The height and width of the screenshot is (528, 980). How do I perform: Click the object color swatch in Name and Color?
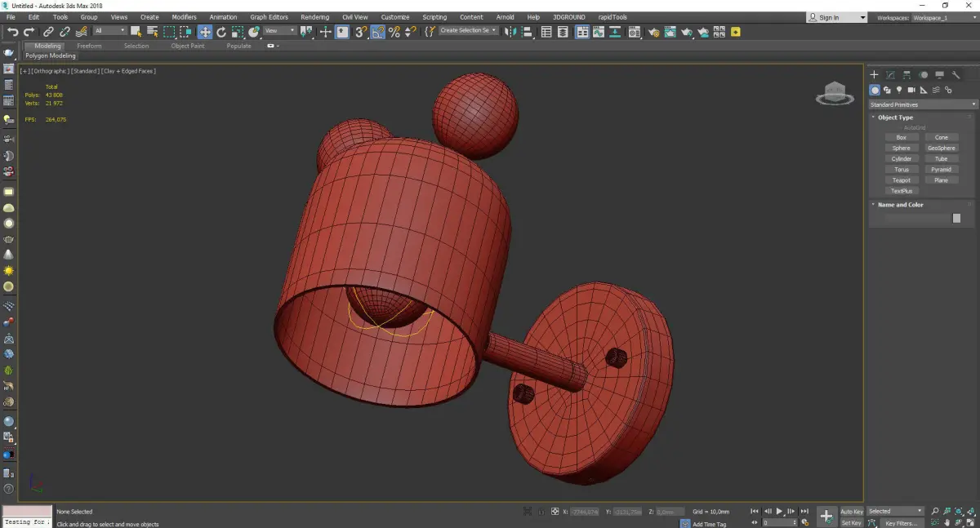point(956,219)
